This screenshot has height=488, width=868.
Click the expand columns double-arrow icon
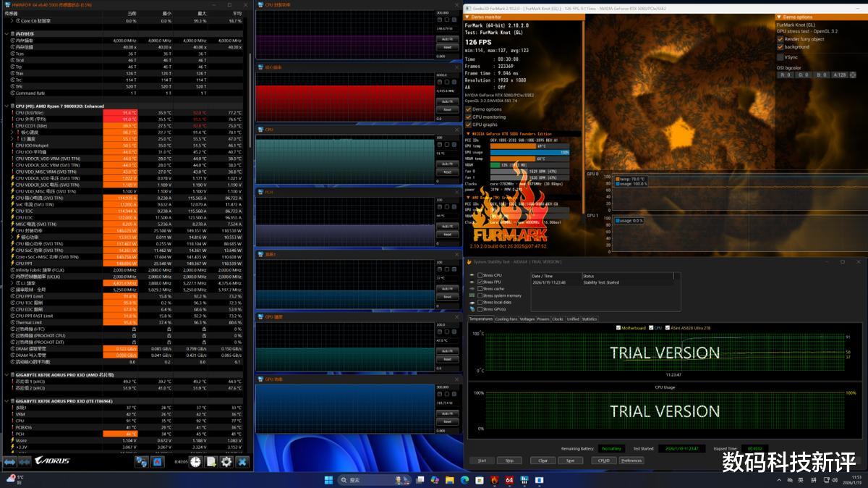point(9,462)
